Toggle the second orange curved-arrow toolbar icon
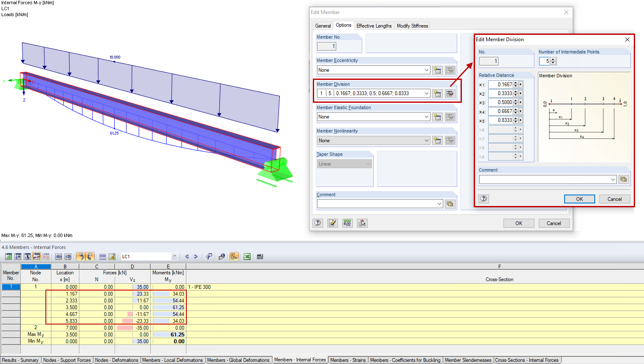 tap(90, 257)
